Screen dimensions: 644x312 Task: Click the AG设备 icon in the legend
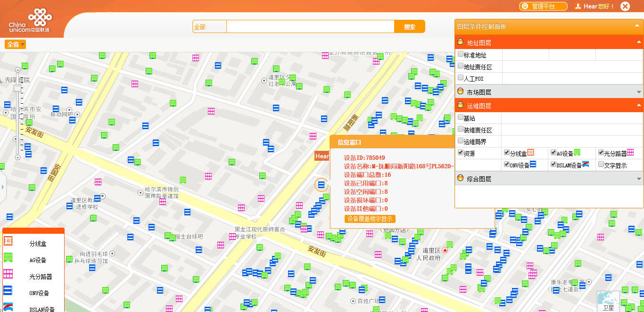tap(8, 257)
